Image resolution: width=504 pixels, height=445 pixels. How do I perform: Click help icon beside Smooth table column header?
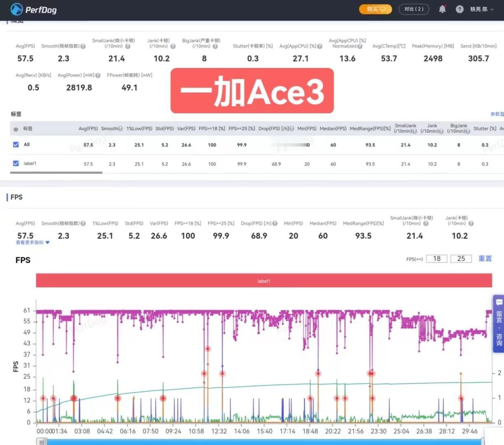point(120,129)
